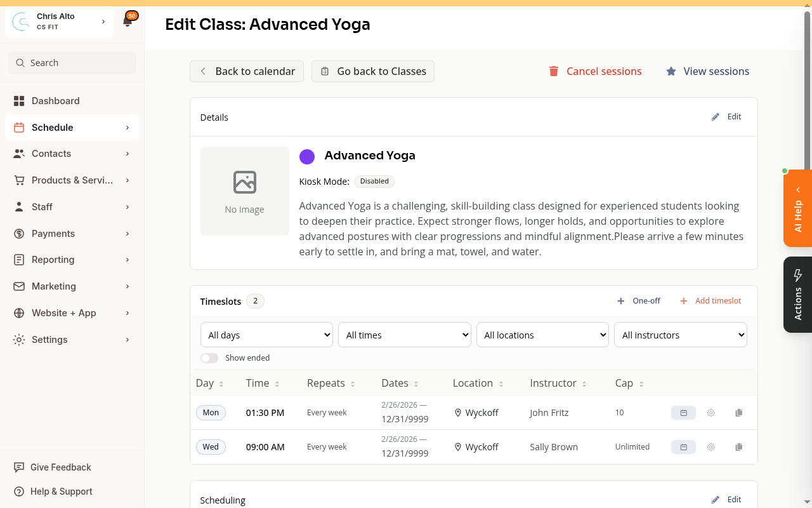
Task: Expand the Payments menu chevron
Action: point(128,234)
